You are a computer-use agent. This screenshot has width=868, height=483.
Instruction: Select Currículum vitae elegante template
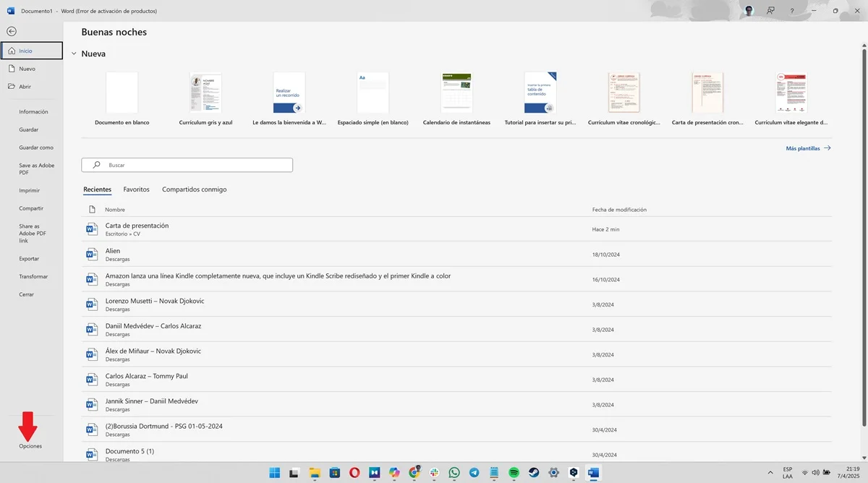pyautogui.click(x=791, y=99)
